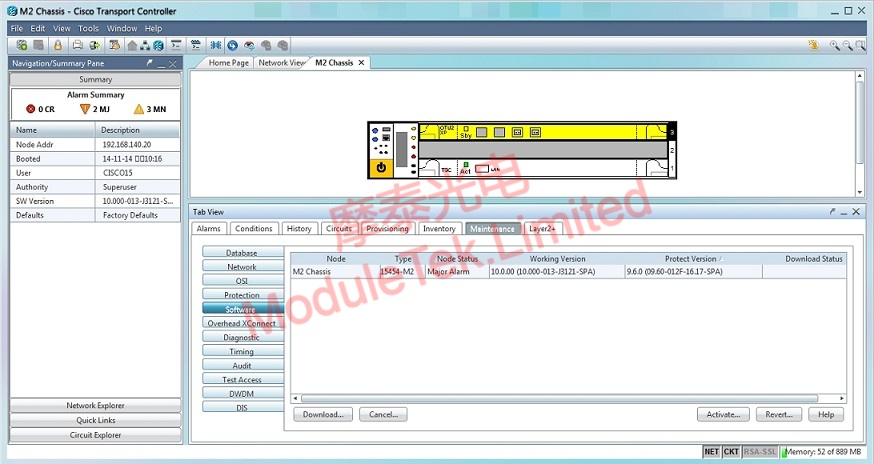Open the Tools menu
874x464 pixels.
[88, 28]
